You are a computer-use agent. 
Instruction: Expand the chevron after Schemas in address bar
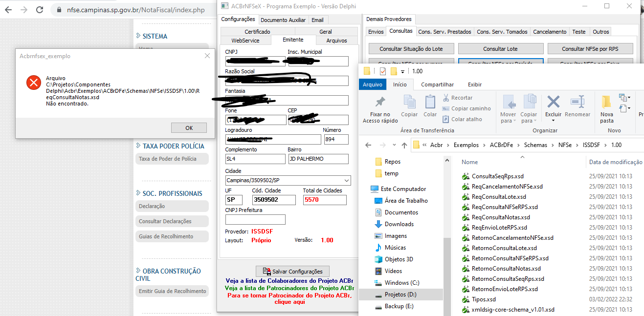[552, 145]
